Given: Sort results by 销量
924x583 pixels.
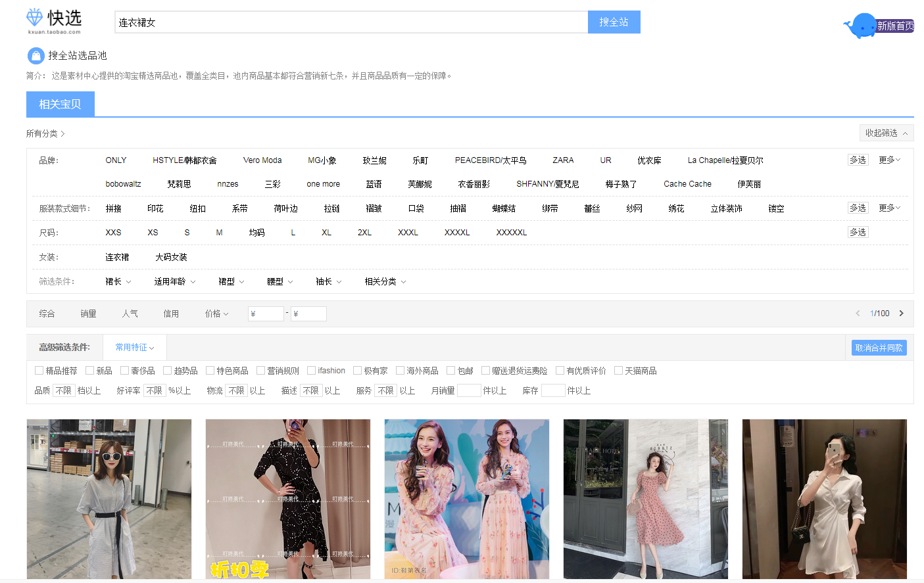Looking at the screenshot, I should pyautogui.click(x=88, y=314).
